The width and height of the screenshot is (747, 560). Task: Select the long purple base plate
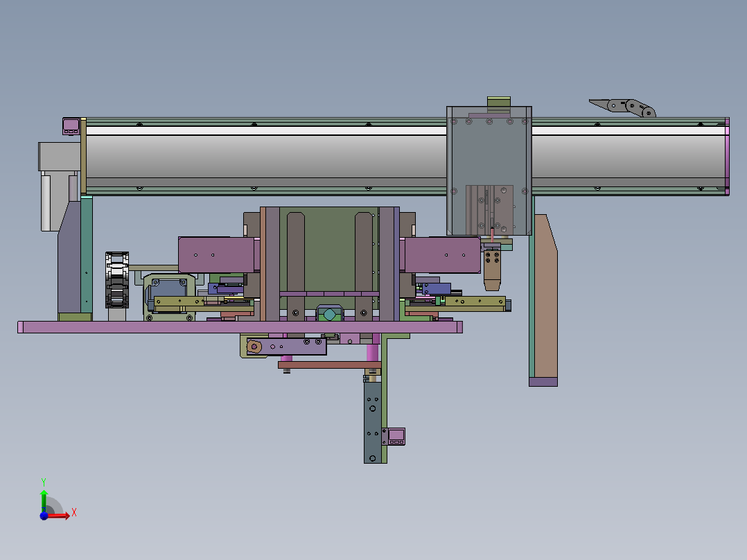click(x=240, y=327)
